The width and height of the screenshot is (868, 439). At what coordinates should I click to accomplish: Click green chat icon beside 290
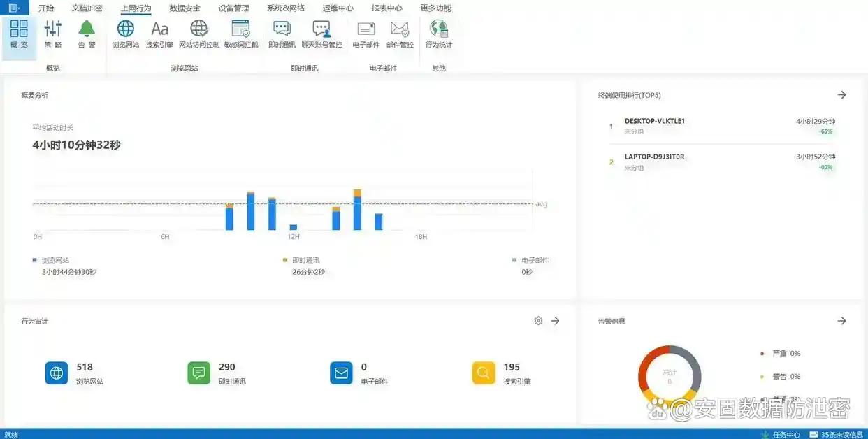tap(199, 373)
